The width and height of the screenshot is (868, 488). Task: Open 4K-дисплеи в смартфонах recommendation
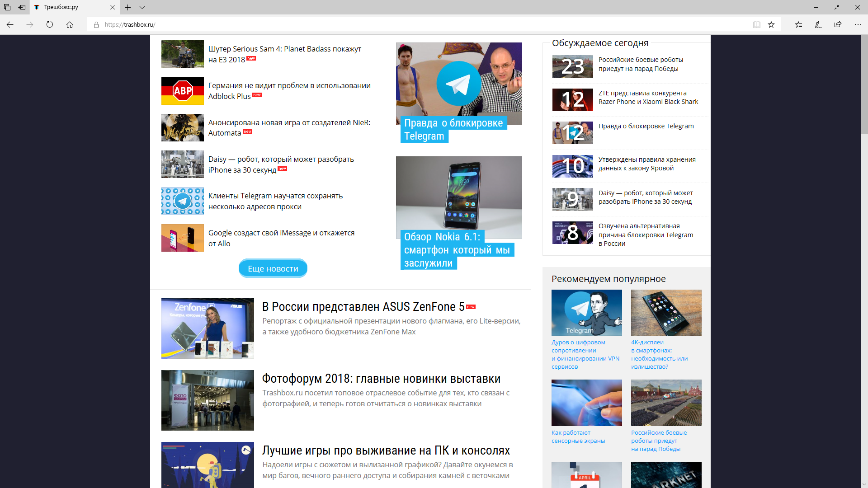click(x=660, y=354)
